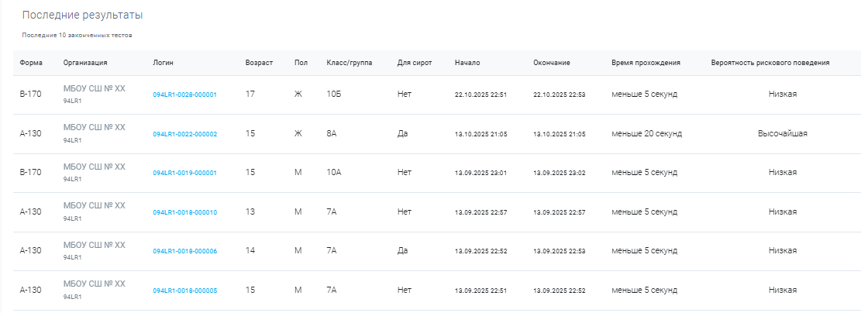This screenshot has height=313, width=868.
Task: Click the "Логин" column header
Action: point(163,63)
